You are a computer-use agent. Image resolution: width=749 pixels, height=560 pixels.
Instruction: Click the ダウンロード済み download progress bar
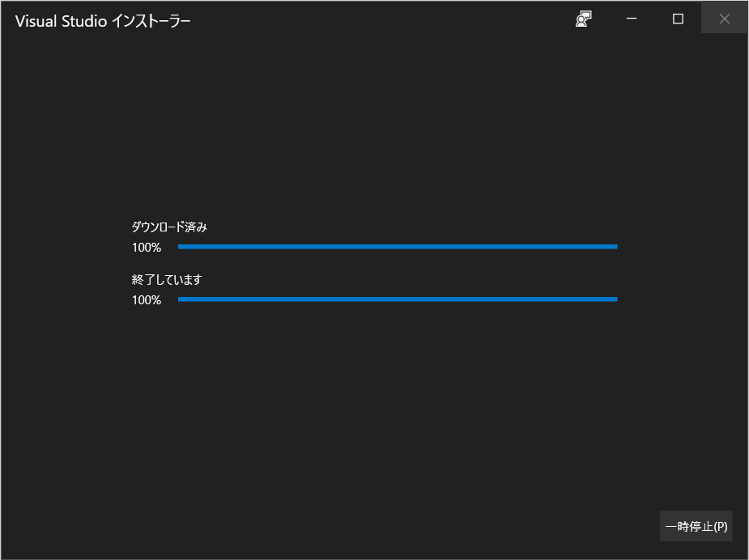tap(398, 247)
